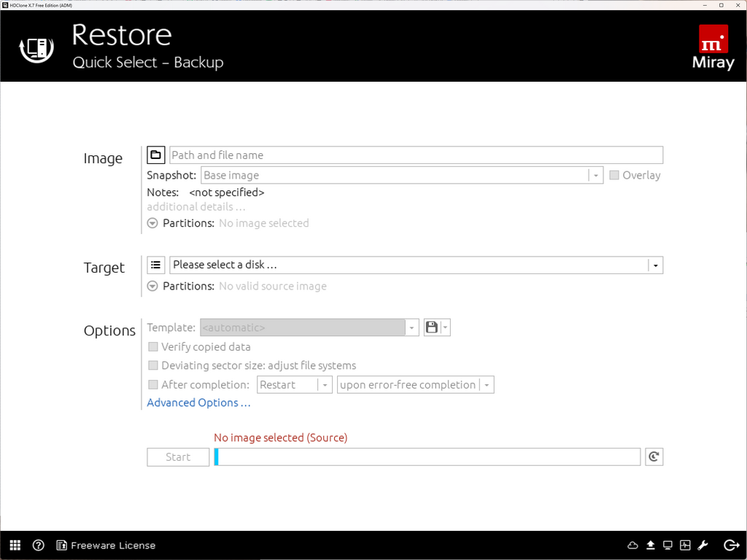This screenshot has width=747, height=560.
Task: Click the No valid source image text
Action: point(273,286)
